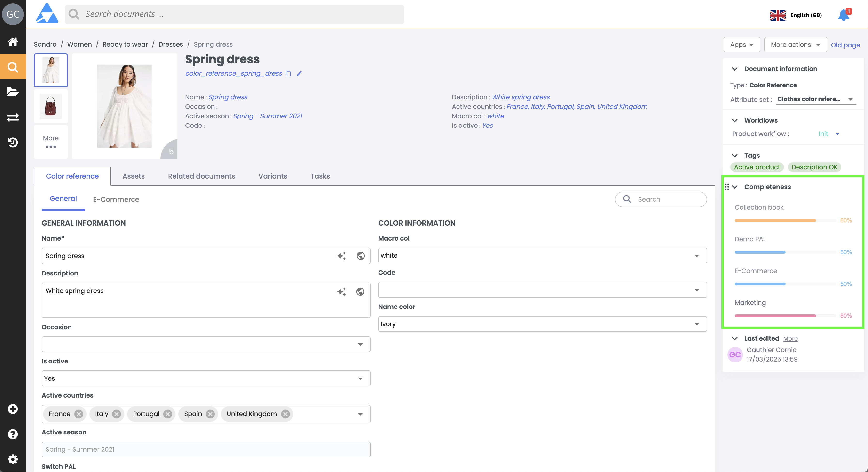Click AI sparkle icon in Name field
This screenshot has height=472, width=868.
[x=341, y=256]
